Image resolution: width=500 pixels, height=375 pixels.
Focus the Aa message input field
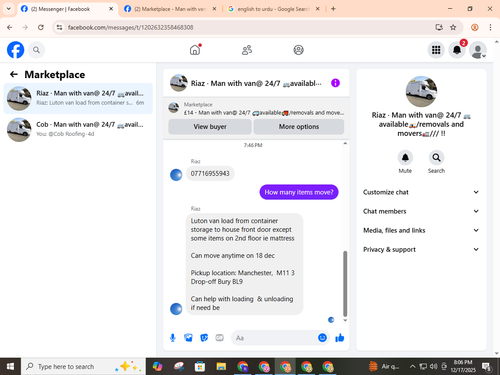pyautogui.click(x=274, y=338)
